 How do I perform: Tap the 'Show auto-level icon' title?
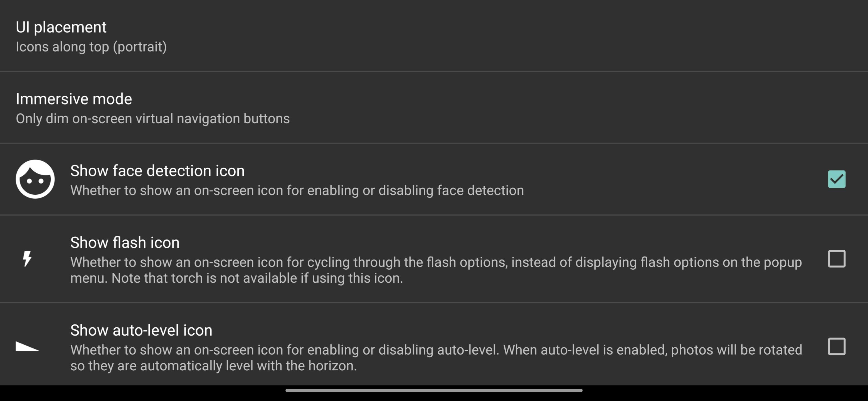click(141, 330)
